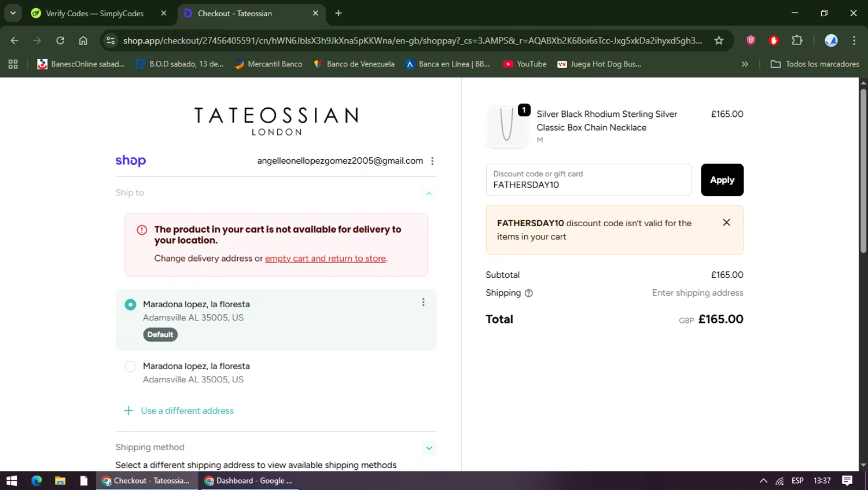Open Todos los marcadores folder

click(815, 64)
